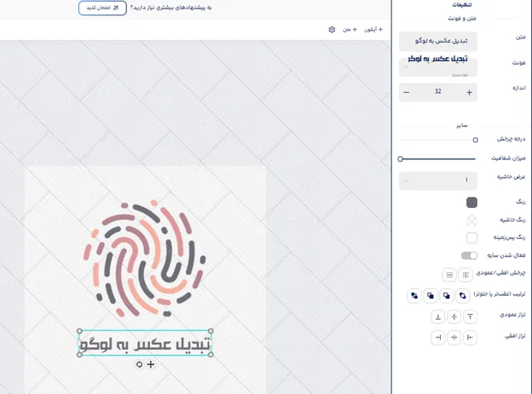This screenshot has height=394, width=532.
Task: Click the add text (+ متن) toolbar item
Action: (350, 30)
